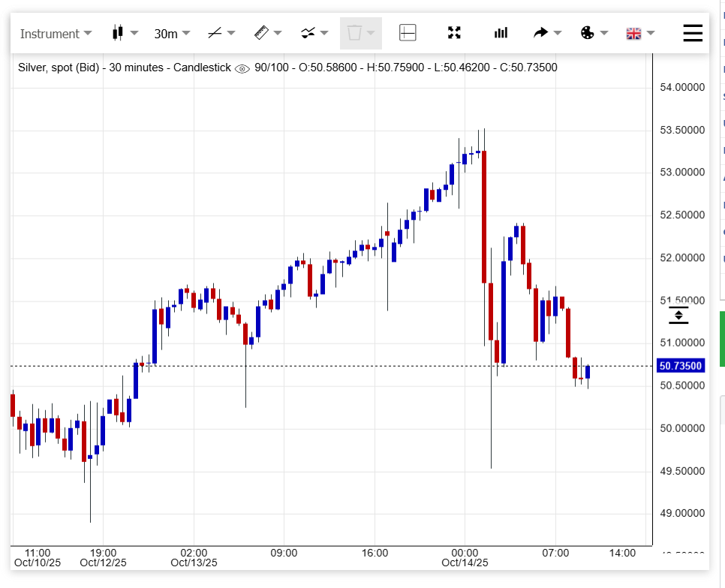Click the bar chart volume icon

(501, 33)
